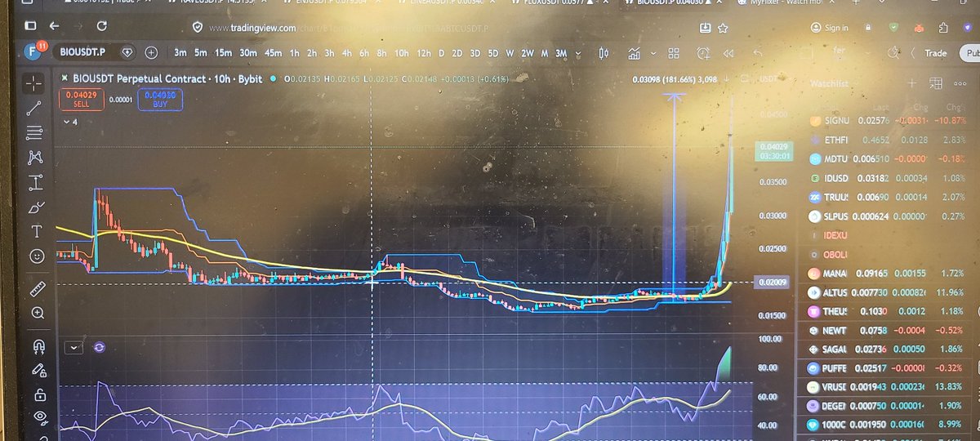Open the emoji icons tool
This screenshot has width=980, height=441.
coord(37,256)
